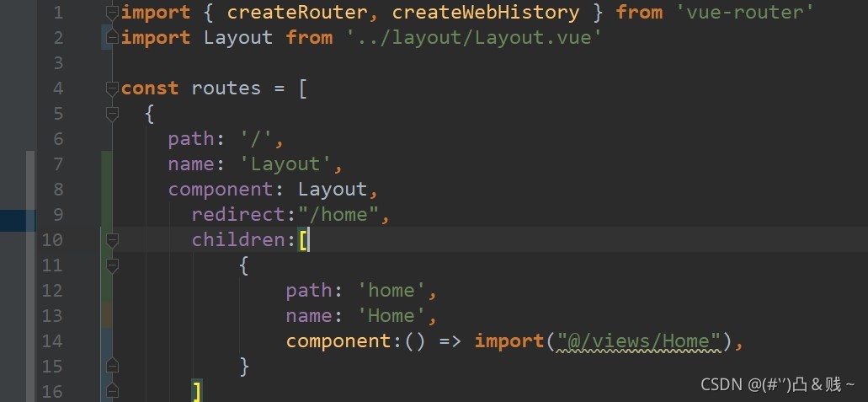The width and height of the screenshot is (868, 402).
Task: Click the closing fold marker on line 16
Action: coord(112,390)
